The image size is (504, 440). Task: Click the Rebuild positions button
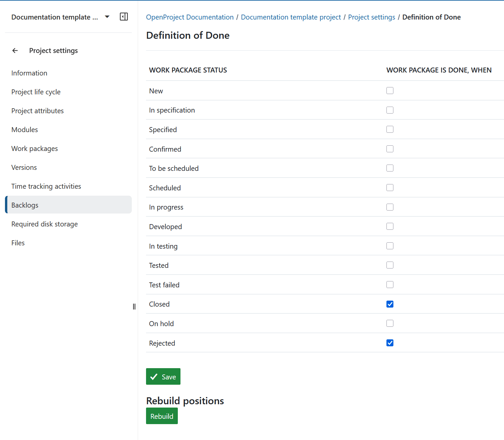coord(162,416)
